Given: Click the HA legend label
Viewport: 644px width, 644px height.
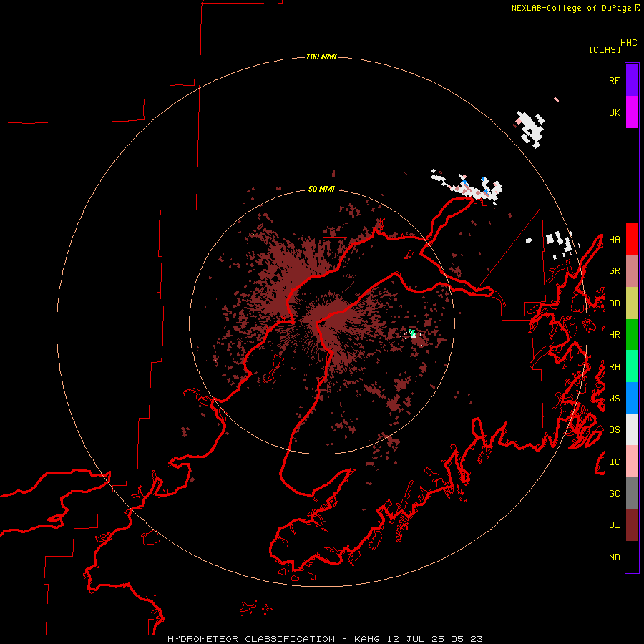Looking at the screenshot, I should tap(614, 240).
